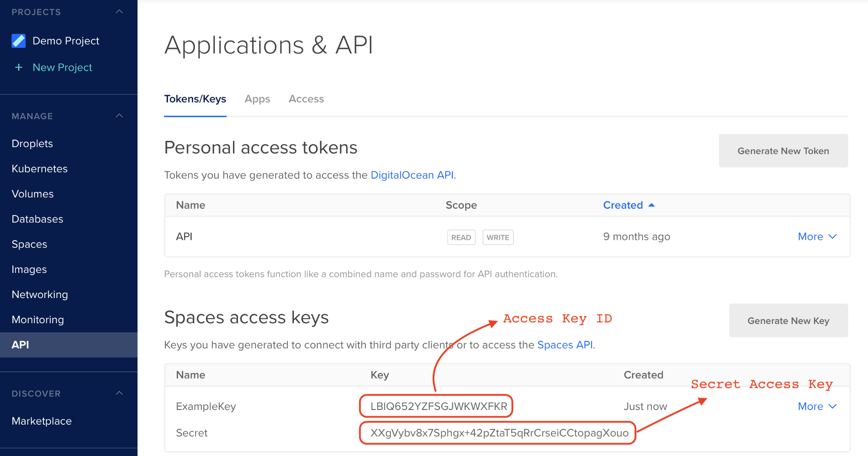This screenshot has width=868, height=456.
Task: Switch to the Apps tab
Action: 257,99
